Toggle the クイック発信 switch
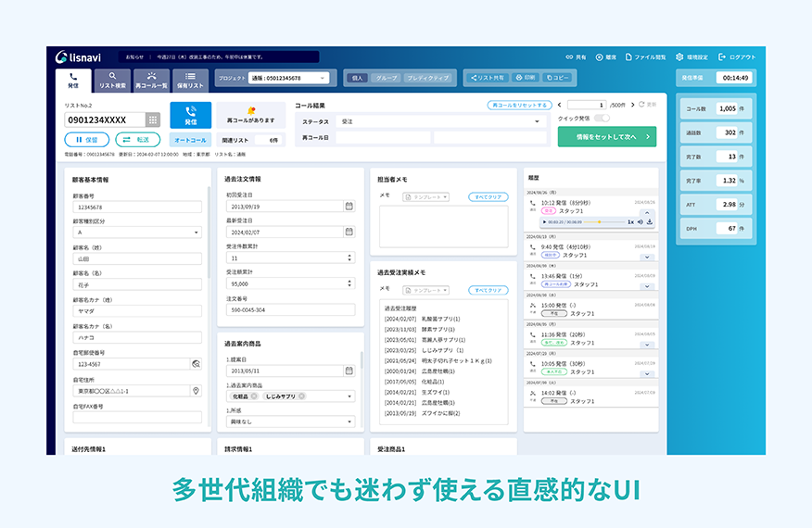 602,119
